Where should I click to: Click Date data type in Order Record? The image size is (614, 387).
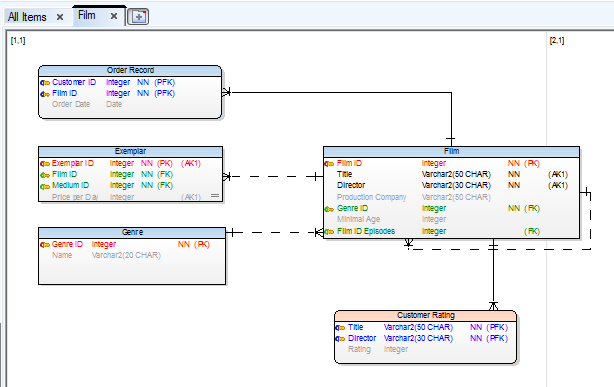(x=114, y=104)
